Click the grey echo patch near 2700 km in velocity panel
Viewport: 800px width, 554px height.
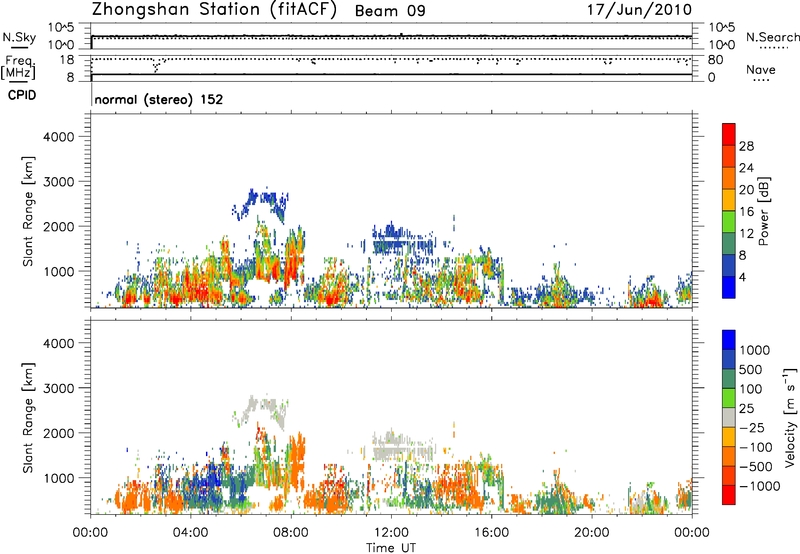pyautogui.click(x=262, y=410)
